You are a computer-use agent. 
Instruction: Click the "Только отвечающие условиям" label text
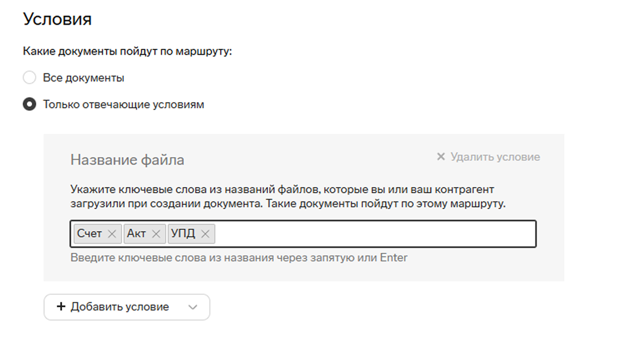(124, 105)
